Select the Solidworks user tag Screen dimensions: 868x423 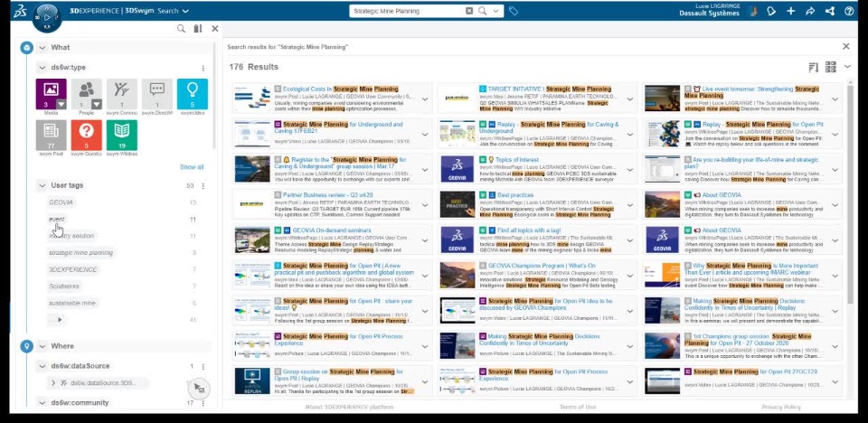pos(64,287)
